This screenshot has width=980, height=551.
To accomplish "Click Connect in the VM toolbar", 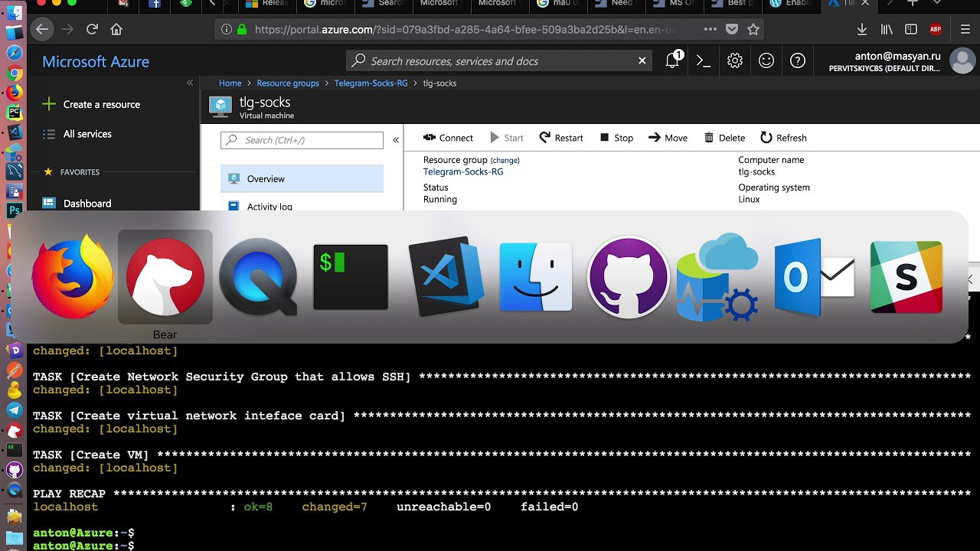I will pyautogui.click(x=448, y=138).
